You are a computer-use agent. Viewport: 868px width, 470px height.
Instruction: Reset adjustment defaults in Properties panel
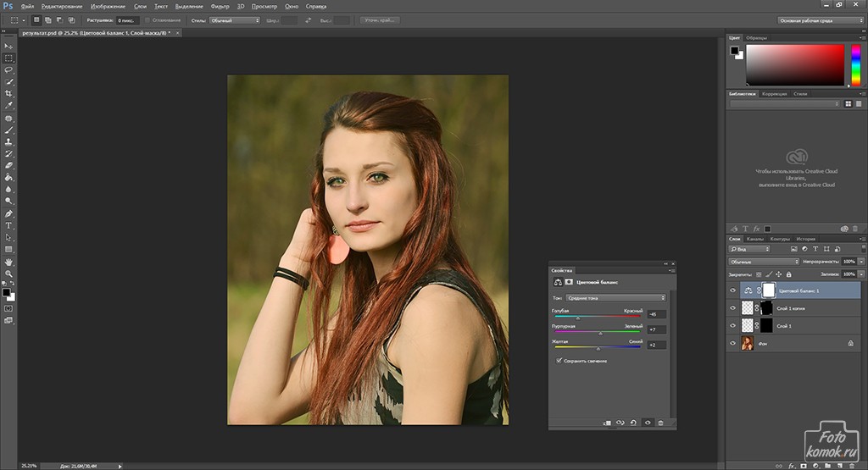[633, 423]
